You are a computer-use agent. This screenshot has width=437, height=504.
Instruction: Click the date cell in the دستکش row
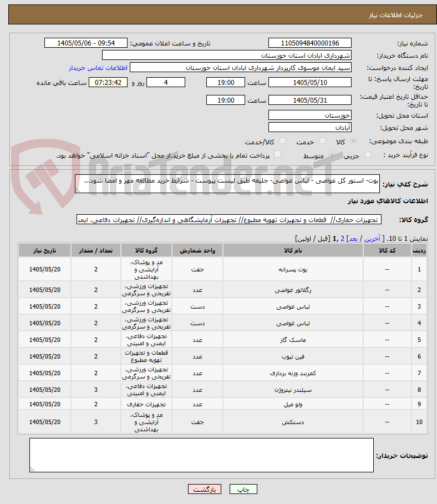(44, 422)
